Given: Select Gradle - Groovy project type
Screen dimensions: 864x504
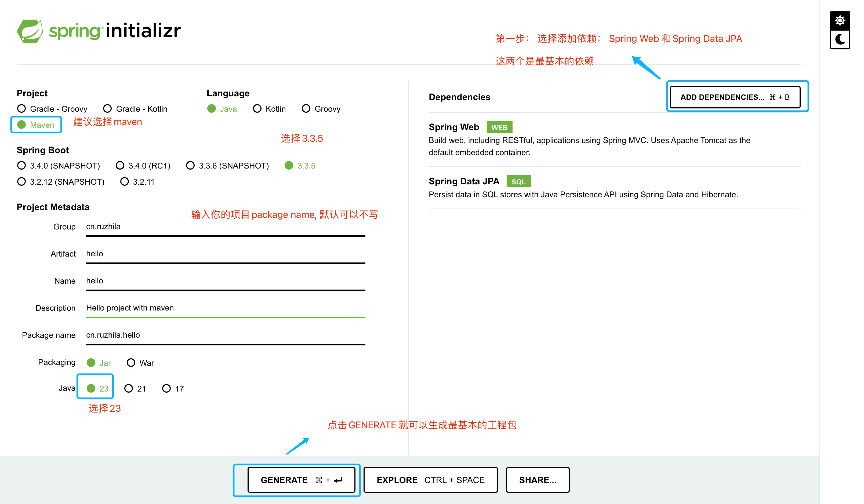Looking at the screenshot, I should [x=52, y=109].
